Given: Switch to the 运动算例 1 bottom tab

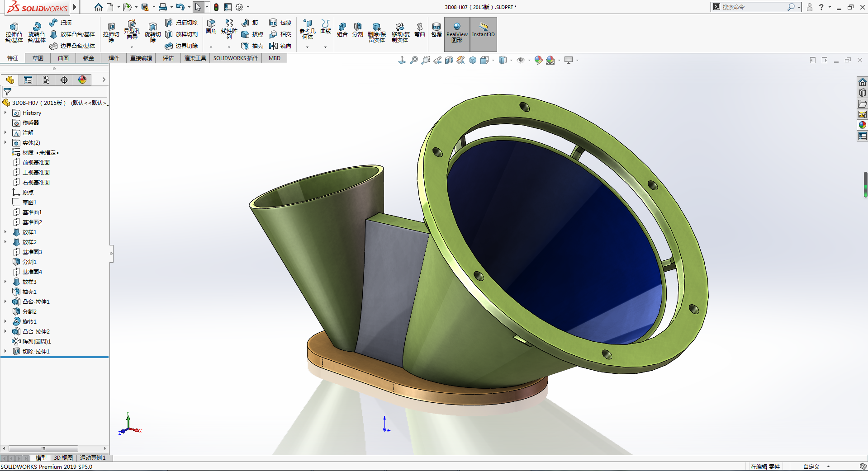Looking at the screenshot, I should (x=93, y=458).
